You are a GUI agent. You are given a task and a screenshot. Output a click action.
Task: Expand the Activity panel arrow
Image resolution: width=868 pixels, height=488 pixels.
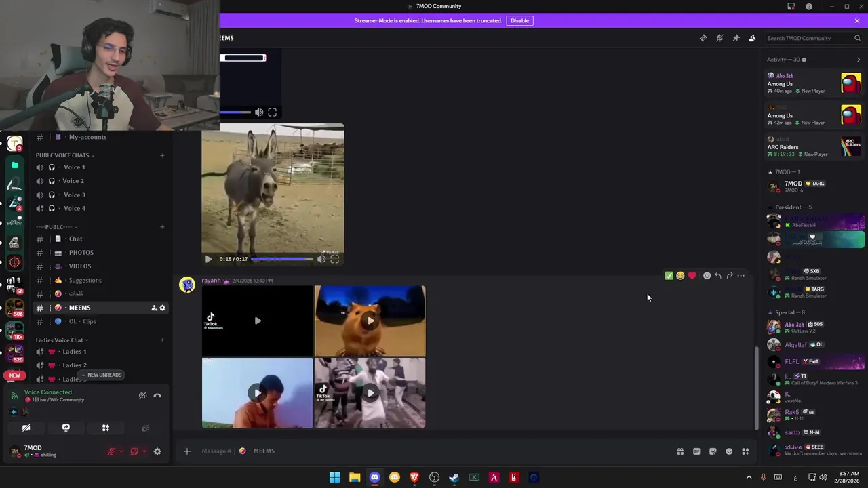pyautogui.click(x=859, y=60)
